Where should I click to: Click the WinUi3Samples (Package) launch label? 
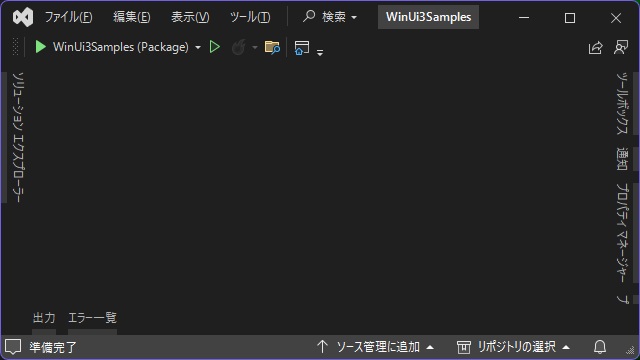(121, 47)
